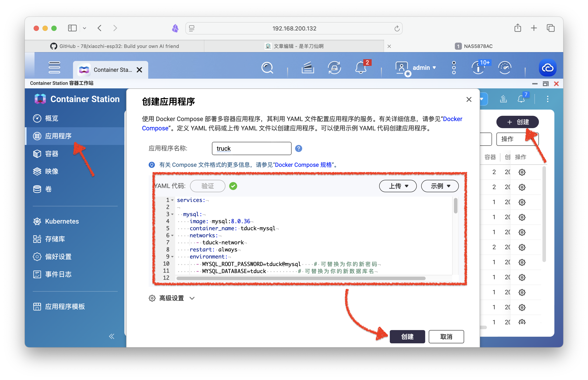Toggle the YAML validation checkmark
588x380 pixels.
234,186
